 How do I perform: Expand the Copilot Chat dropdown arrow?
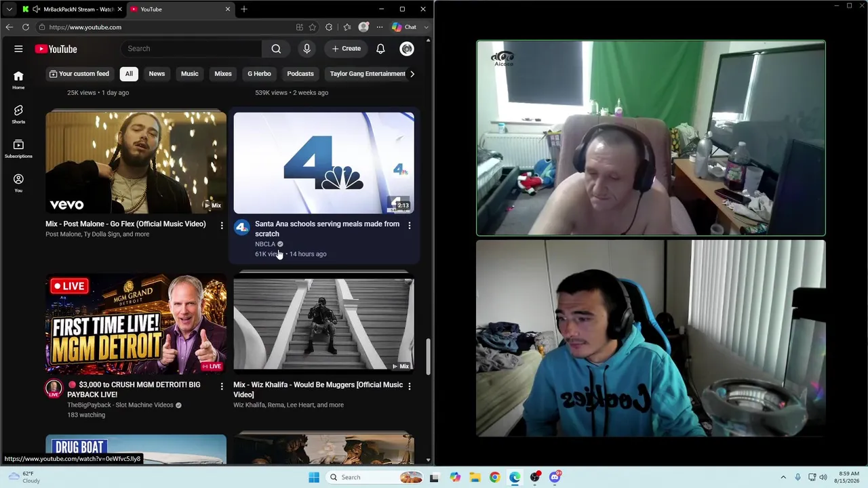427,27
